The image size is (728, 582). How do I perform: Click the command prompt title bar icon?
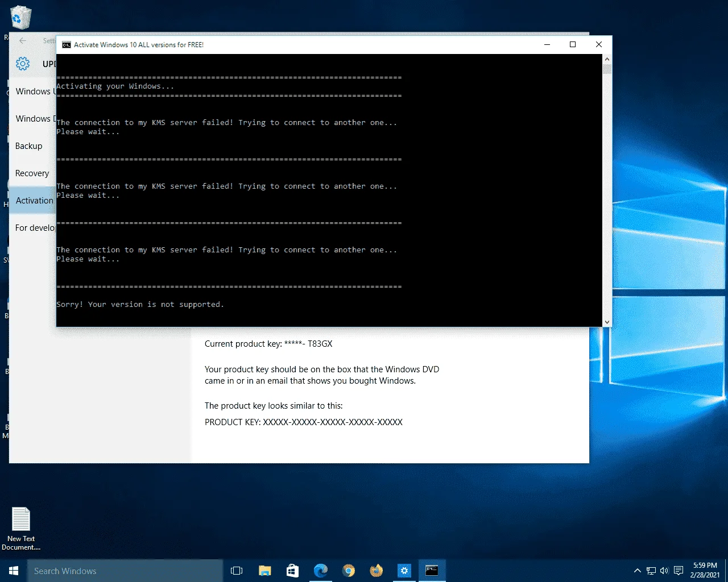tap(67, 45)
